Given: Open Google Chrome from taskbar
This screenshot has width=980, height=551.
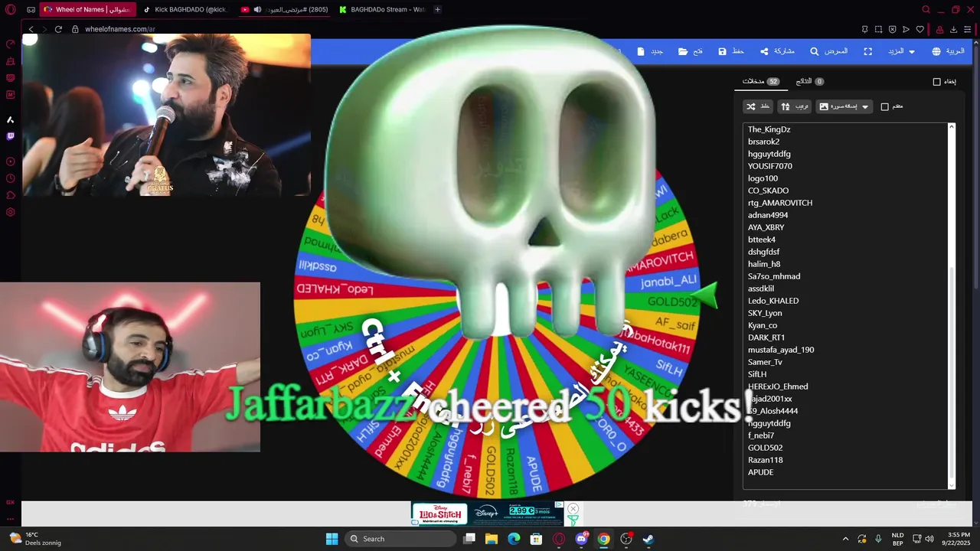Looking at the screenshot, I should point(603,539).
